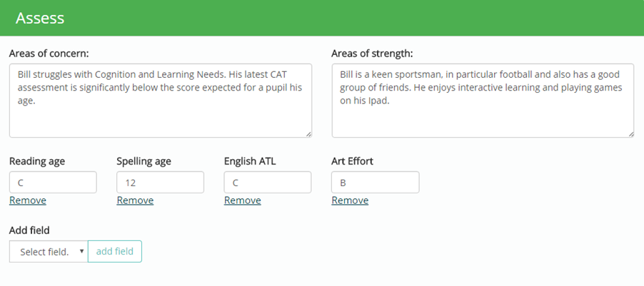Click the Areas of strength text box
The width and height of the screenshot is (644, 286).
(483, 100)
